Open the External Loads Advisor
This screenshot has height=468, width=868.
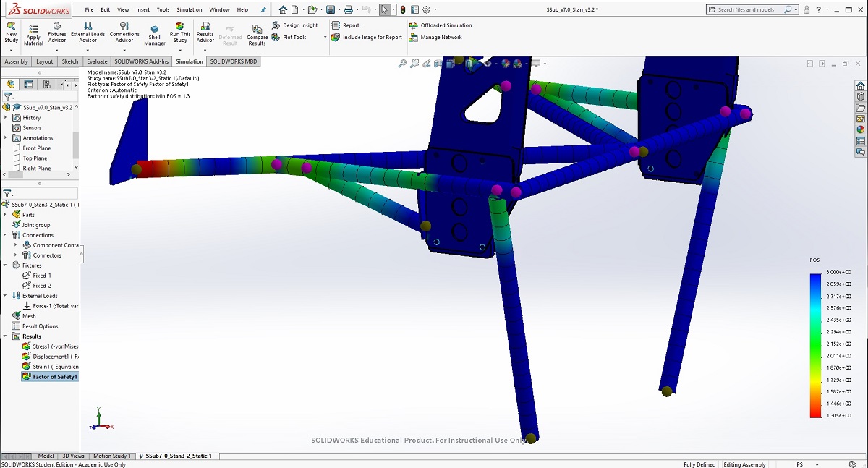pyautogui.click(x=88, y=33)
